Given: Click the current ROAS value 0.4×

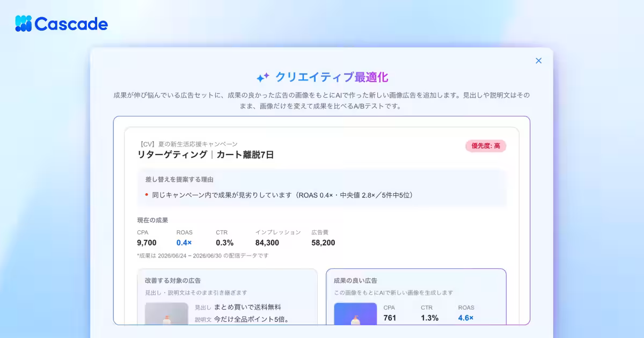Looking at the screenshot, I should pos(185,243).
